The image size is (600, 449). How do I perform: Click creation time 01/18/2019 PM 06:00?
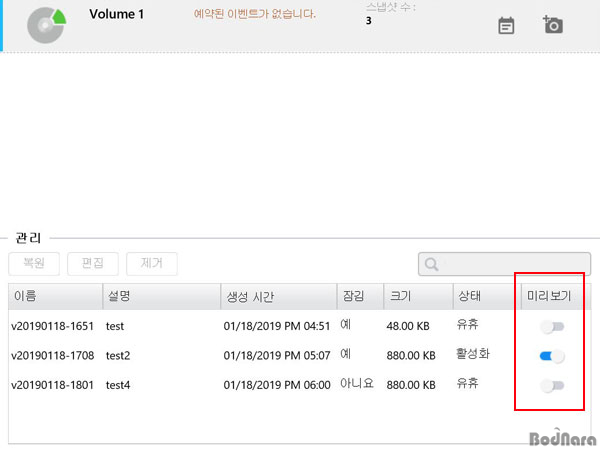277,385
